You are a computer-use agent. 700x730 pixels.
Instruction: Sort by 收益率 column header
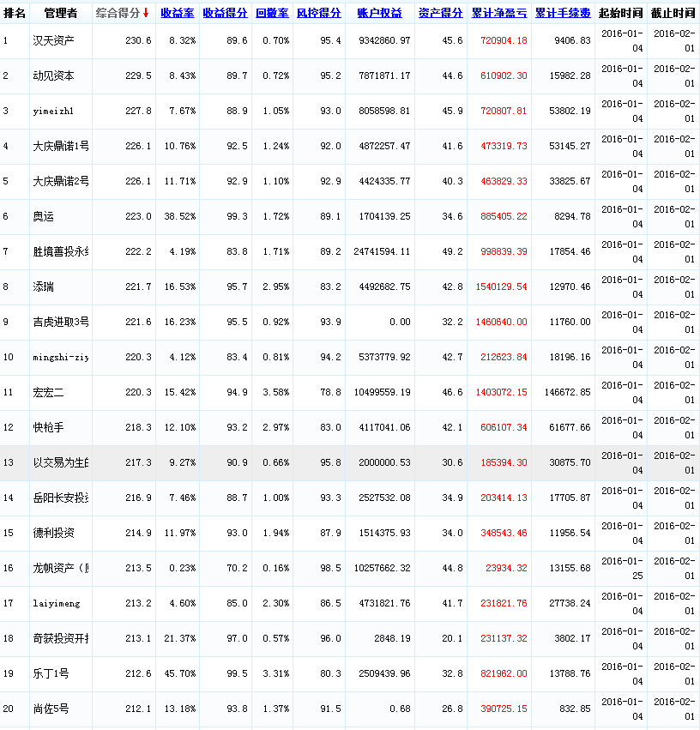[178, 13]
